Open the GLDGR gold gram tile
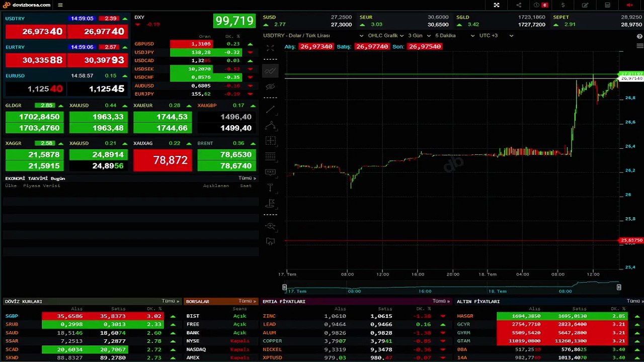The height and width of the screenshot is (362, 644). click(x=34, y=118)
